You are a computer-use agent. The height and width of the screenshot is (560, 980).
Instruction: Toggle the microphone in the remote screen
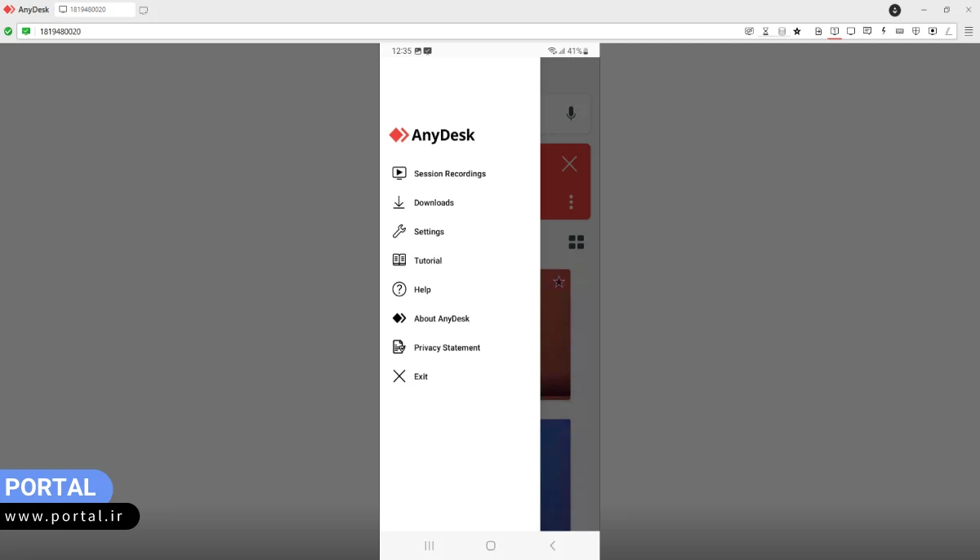click(x=570, y=113)
